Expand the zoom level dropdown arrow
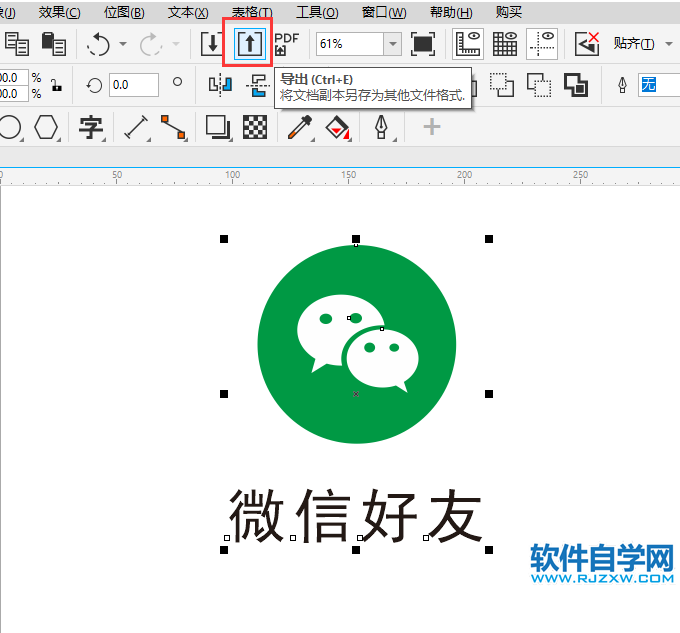680x633 pixels. 393,44
